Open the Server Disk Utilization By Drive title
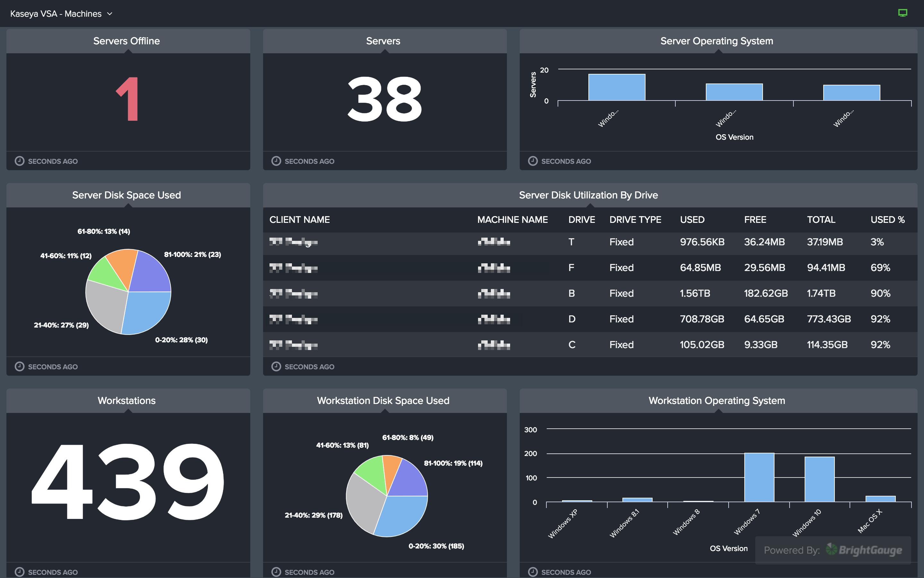The height and width of the screenshot is (578, 924). click(x=588, y=195)
